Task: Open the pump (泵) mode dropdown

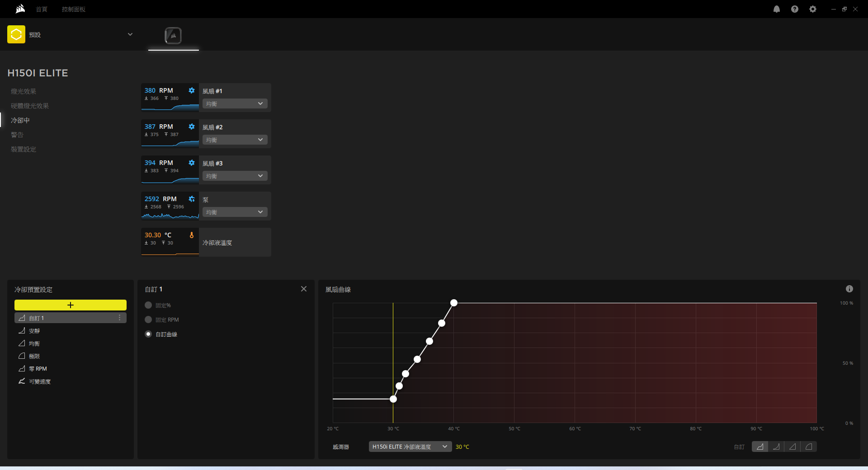Action: pos(235,212)
